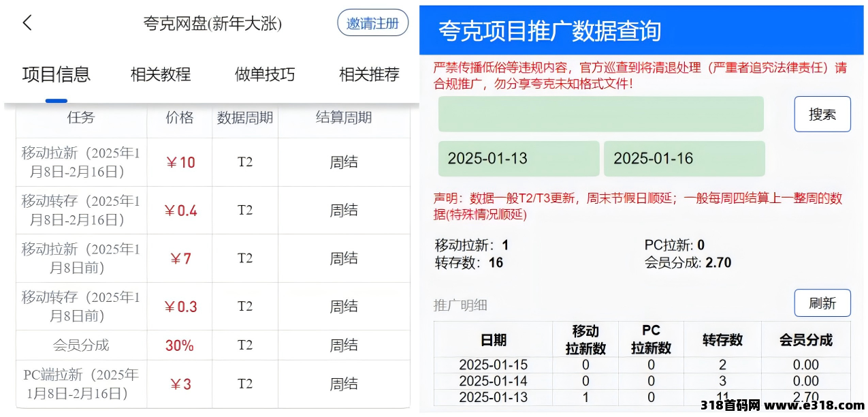Screen dimensions: 868x417
Task: Click the 会员分成: 2.70 summary stat
Action: point(688,263)
